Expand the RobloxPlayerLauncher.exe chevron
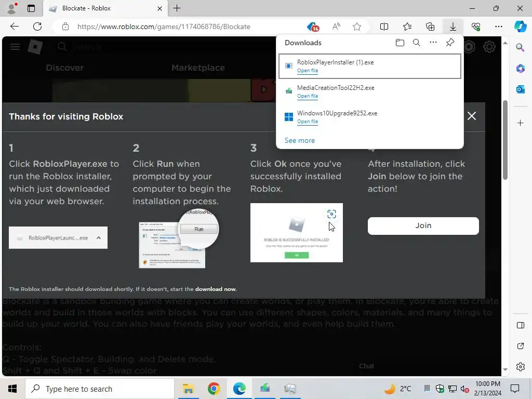 coord(98,238)
